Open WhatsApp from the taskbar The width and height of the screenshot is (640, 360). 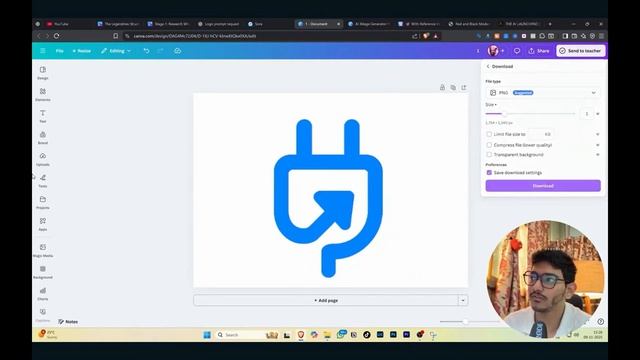pos(340,335)
